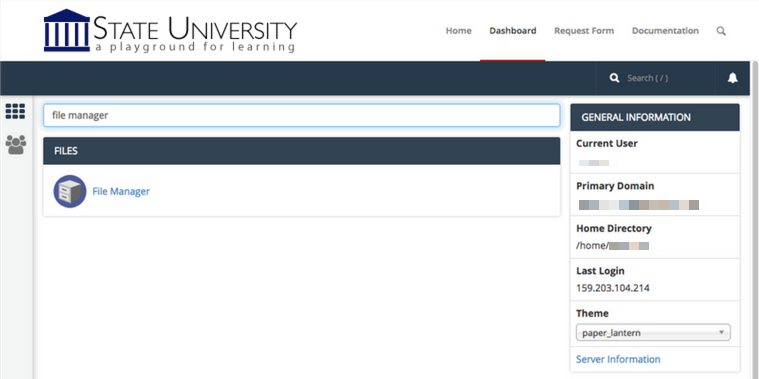Open the apps grid icon in sidebar

[x=15, y=111]
